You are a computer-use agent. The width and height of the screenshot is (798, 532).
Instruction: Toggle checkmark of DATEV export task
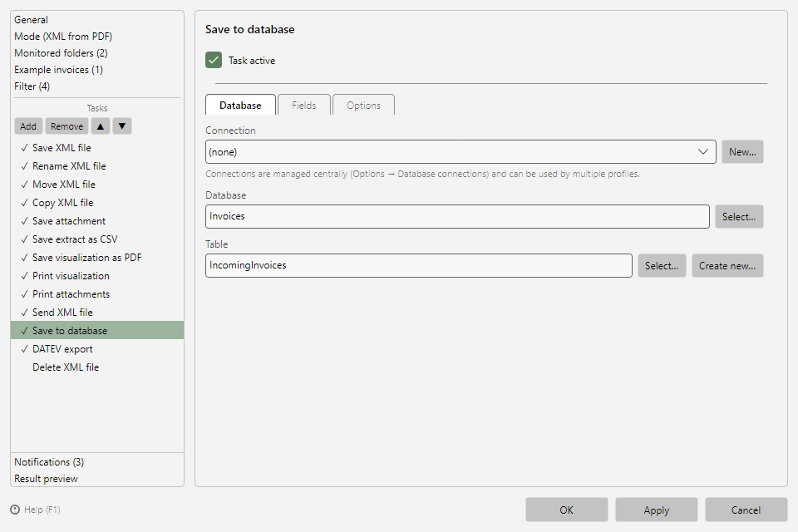pos(24,349)
